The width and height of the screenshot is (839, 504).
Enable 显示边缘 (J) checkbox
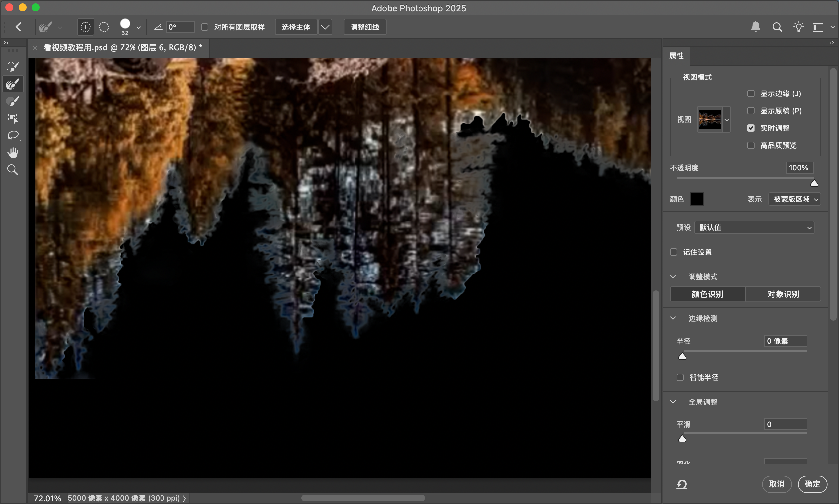pos(751,94)
